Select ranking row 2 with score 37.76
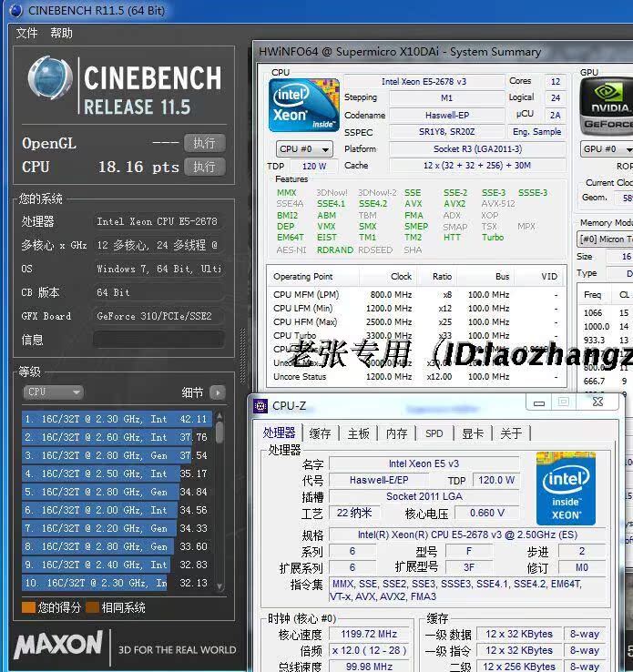Screen dimensions: 633x672 coord(117,437)
